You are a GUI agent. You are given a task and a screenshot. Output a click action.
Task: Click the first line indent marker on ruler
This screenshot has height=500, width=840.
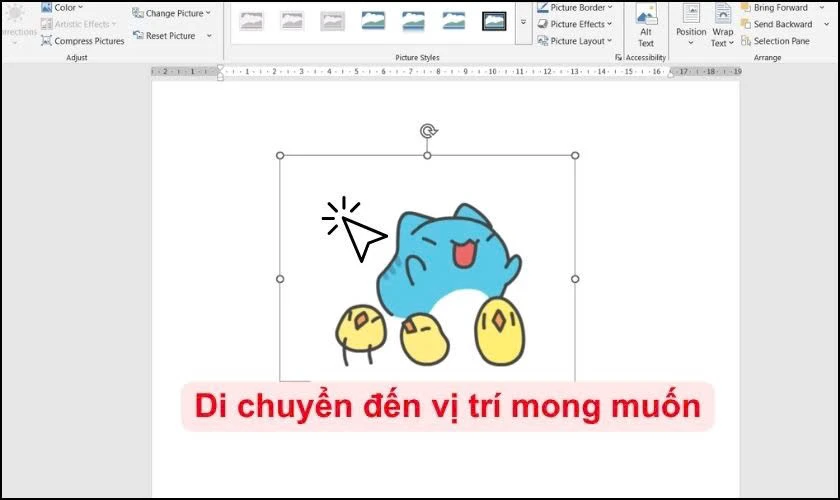(x=220, y=68)
